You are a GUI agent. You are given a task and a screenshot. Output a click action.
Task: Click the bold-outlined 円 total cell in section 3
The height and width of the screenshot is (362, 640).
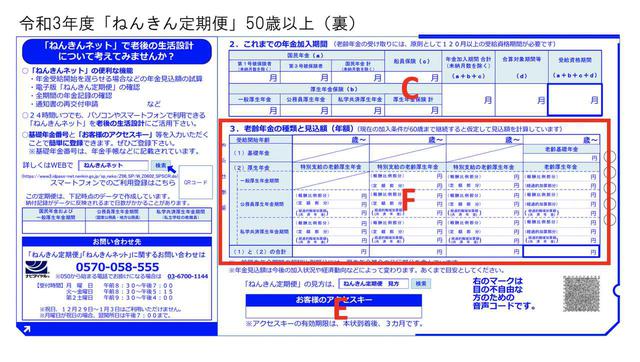point(561,252)
